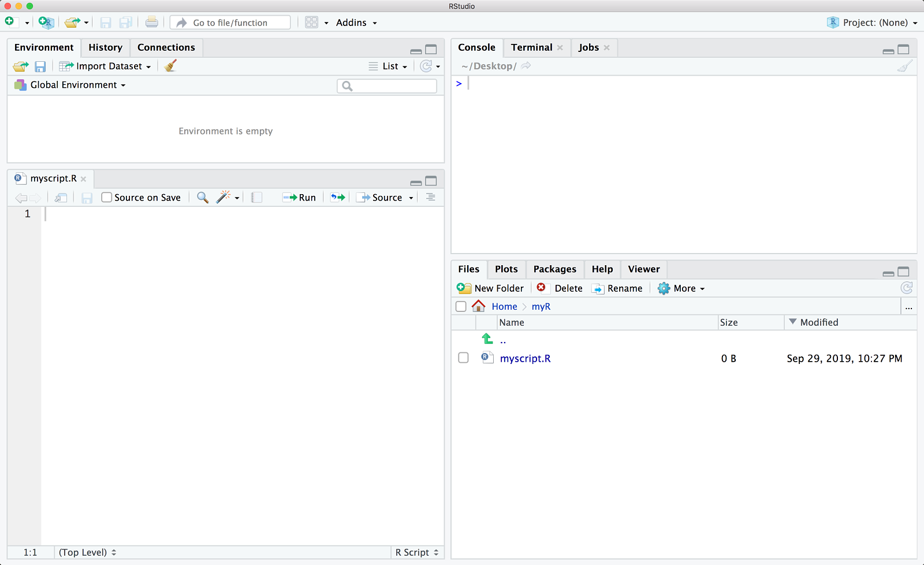Toggle the select all files checkbox
Image resolution: width=924 pixels, height=565 pixels.
coord(461,307)
